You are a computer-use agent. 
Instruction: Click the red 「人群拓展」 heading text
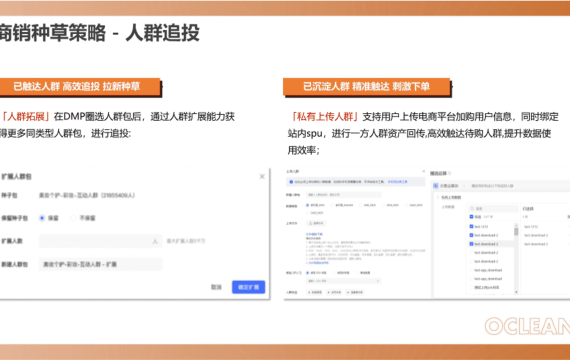click(25, 117)
